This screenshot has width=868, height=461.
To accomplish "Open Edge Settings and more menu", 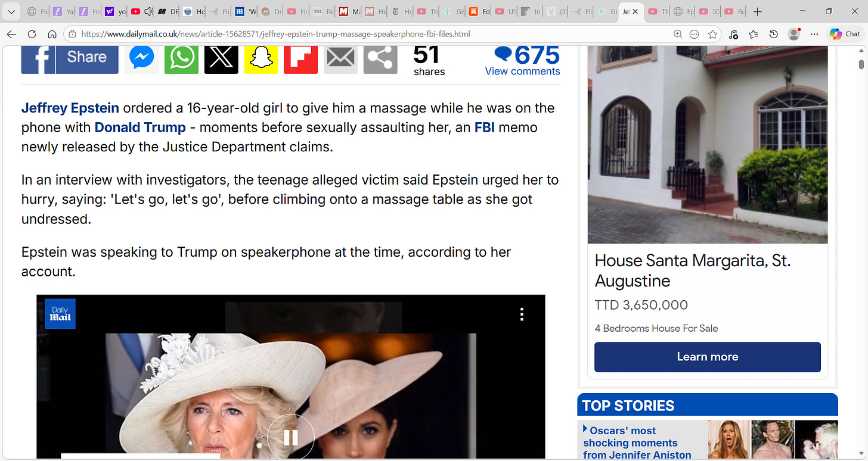I will click(814, 34).
